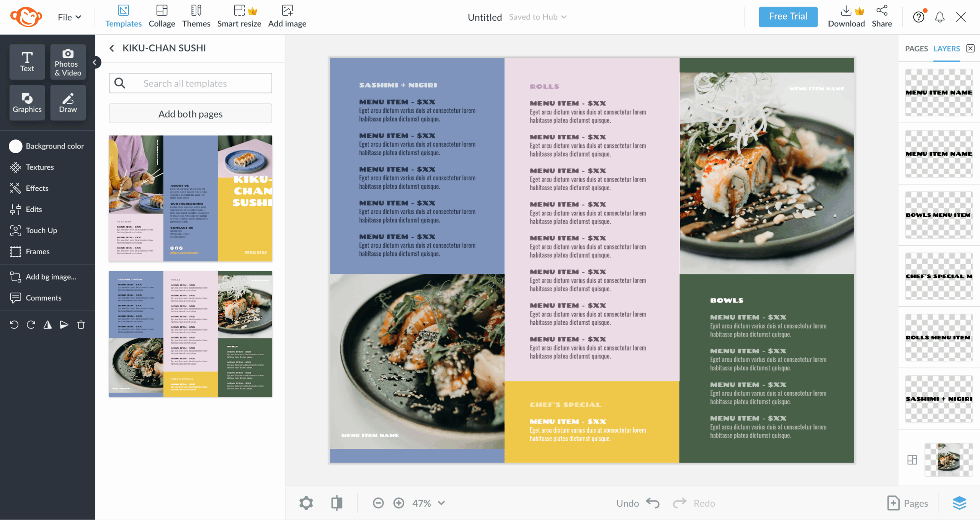This screenshot has width=980, height=520.
Task: Toggle the compare split-view icon
Action: pos(336,503)
